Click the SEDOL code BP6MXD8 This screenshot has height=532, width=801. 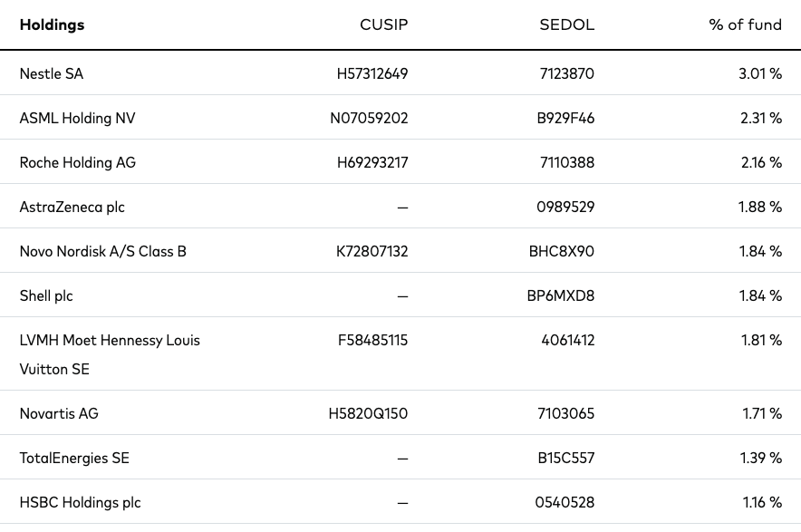[561, 295]
